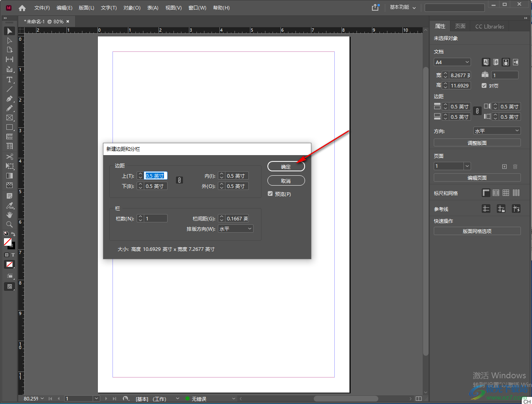Click the Apply None swatch in toolbar
Image resolution: width=532 pixels, height=404 pixels.
click(10, 264)
